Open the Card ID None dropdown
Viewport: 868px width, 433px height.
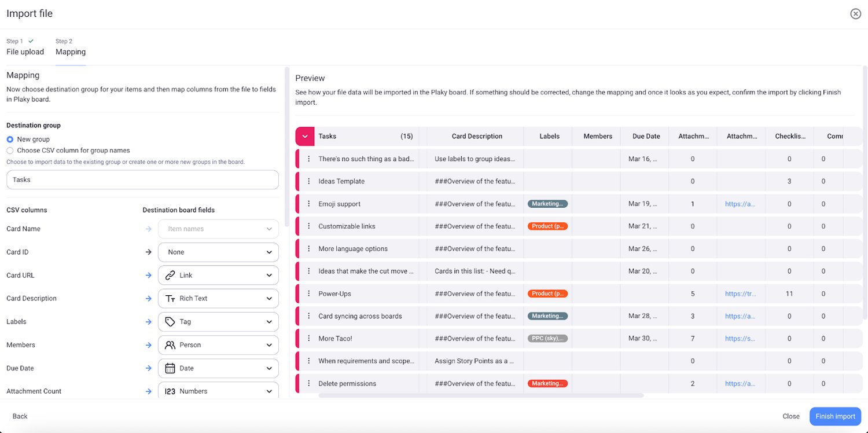218,252
